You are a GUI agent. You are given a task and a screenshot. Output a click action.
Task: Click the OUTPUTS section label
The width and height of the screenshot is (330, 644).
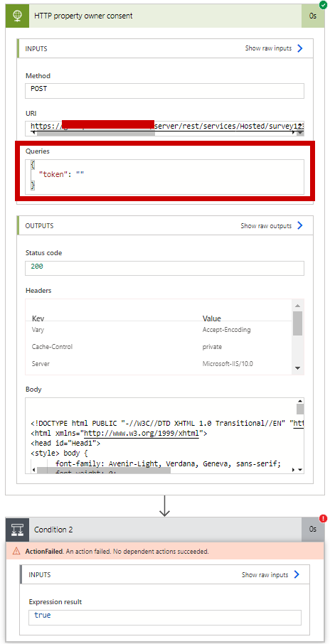(x=39, y=226)
